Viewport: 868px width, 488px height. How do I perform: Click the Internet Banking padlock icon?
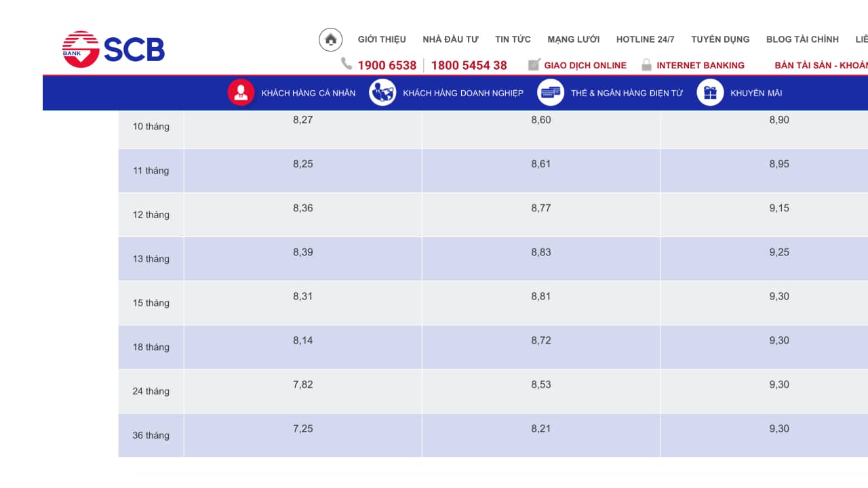(646, 65)
